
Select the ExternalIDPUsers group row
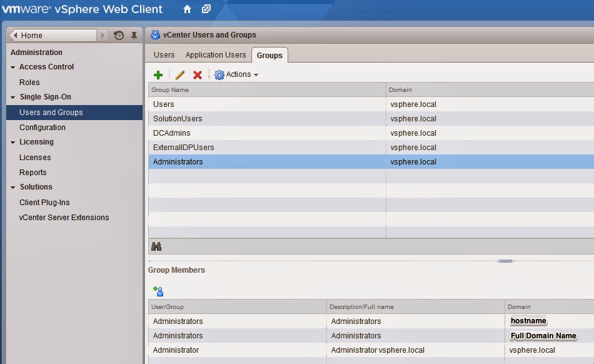pos(371,148)
